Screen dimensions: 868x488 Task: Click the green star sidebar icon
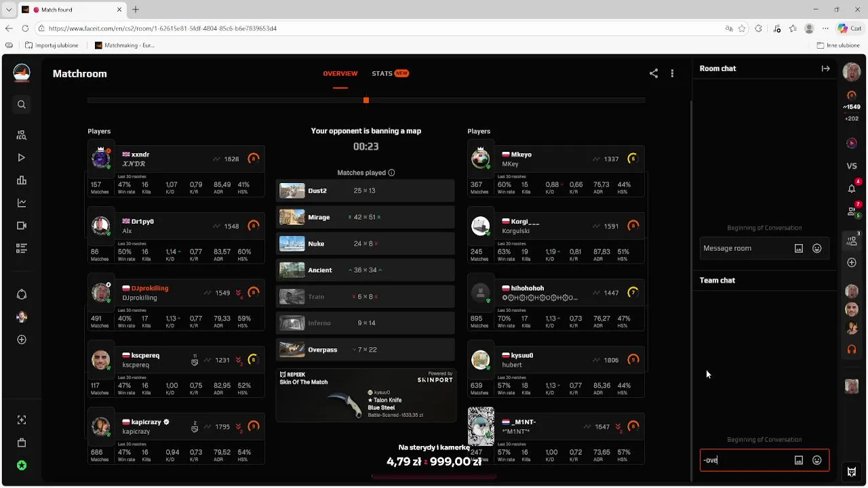pos(22,466)
